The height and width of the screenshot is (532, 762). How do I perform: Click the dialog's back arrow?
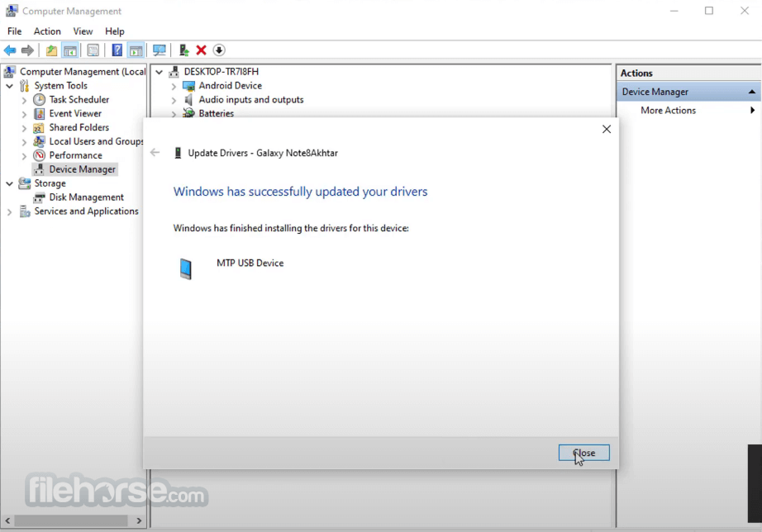[155, 153]
